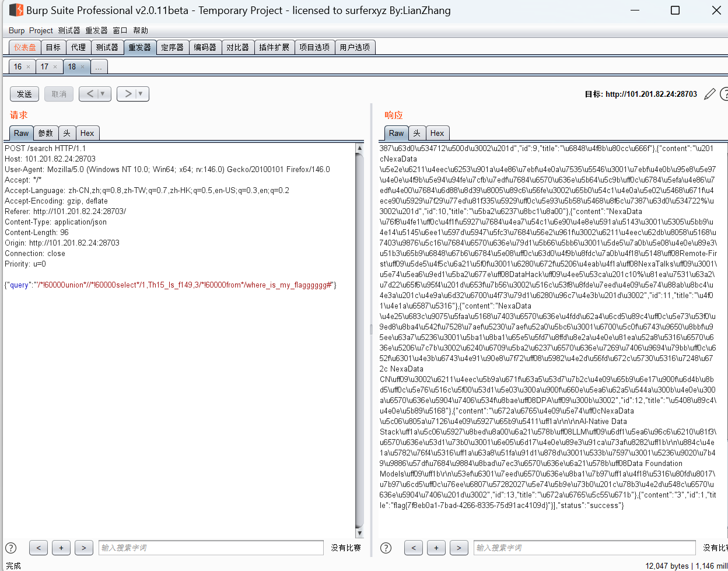The image size is (728, 571).
Task: Click response search next > button
Action: pos(459,548)
